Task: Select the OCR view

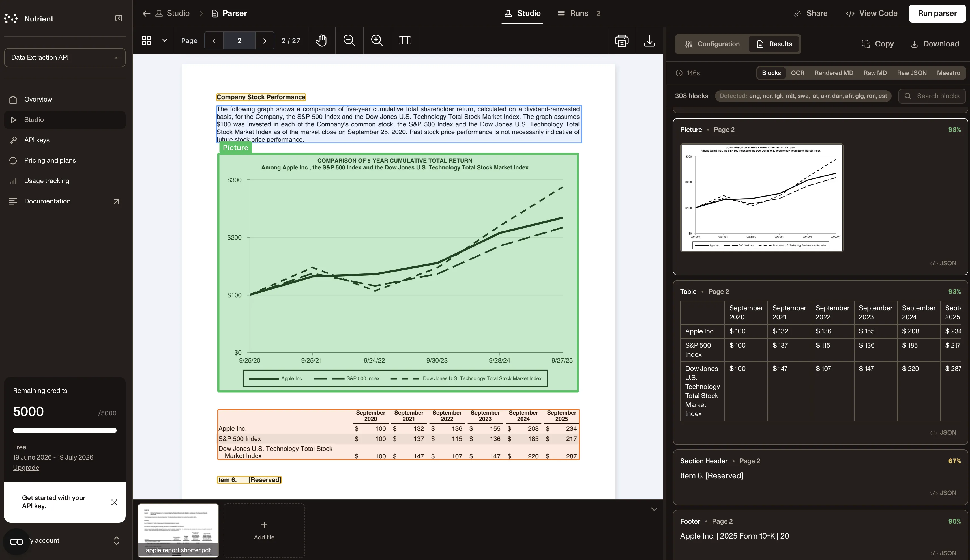Action: coord(797,73)
